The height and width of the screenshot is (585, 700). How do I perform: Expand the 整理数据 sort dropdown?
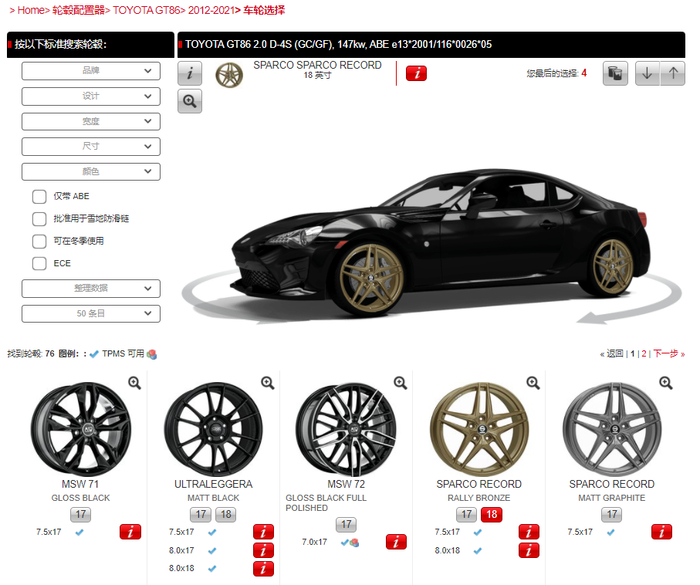click(91, 288)
